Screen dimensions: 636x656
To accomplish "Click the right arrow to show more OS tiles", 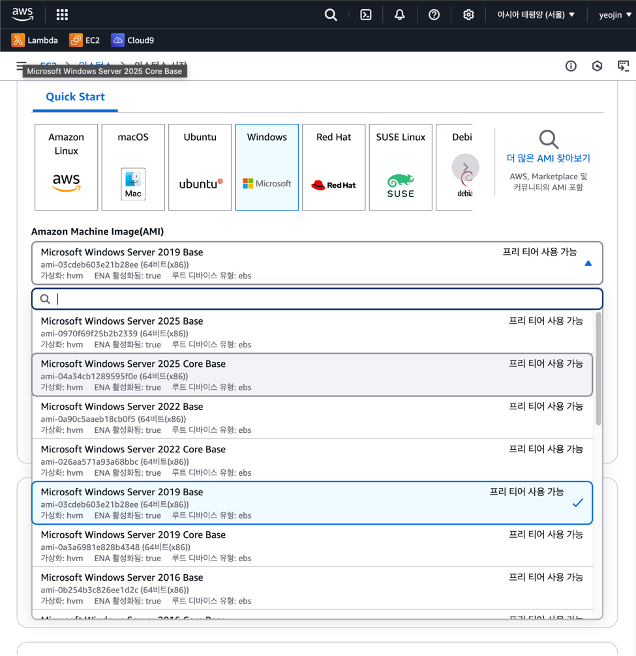I will tap(465, 167).
